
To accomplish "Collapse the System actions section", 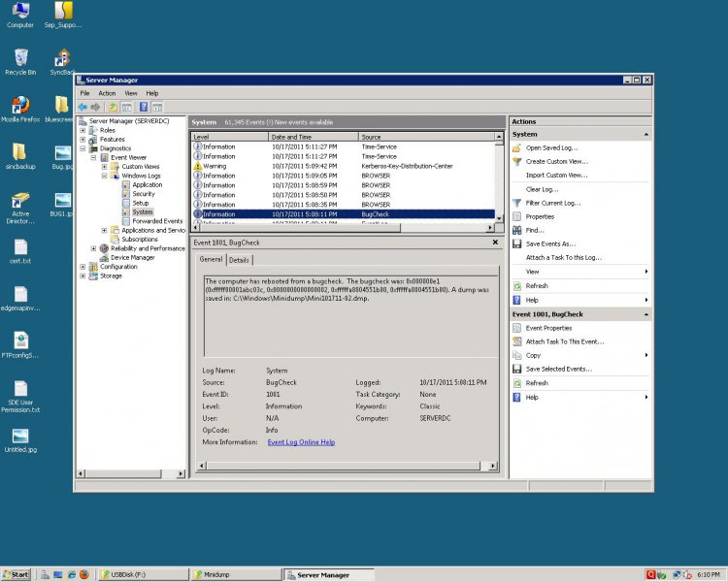I will [x=645, y=135].
